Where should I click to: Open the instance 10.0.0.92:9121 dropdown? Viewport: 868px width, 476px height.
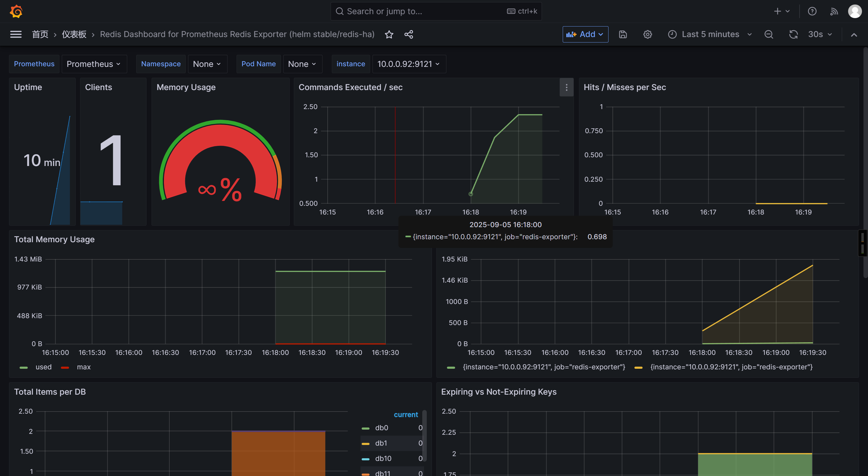pos(409,64)
